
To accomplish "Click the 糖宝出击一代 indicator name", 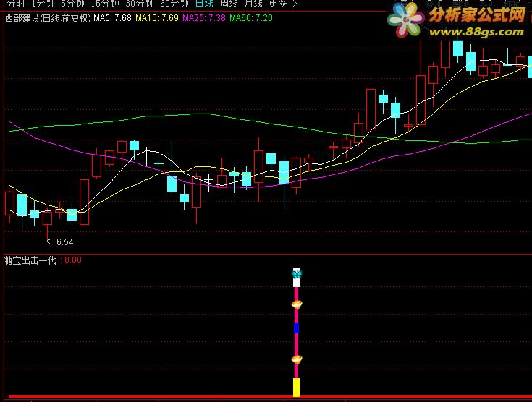I will tap(30, 260).
